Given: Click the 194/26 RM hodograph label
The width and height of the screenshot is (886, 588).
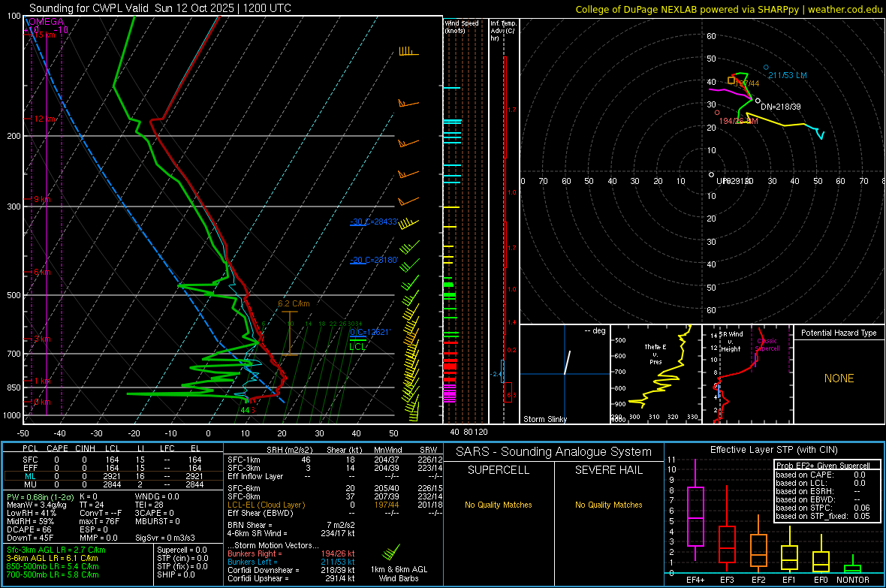Looking at the screenshot, I should pyautogui.click(x=739, y=122).
